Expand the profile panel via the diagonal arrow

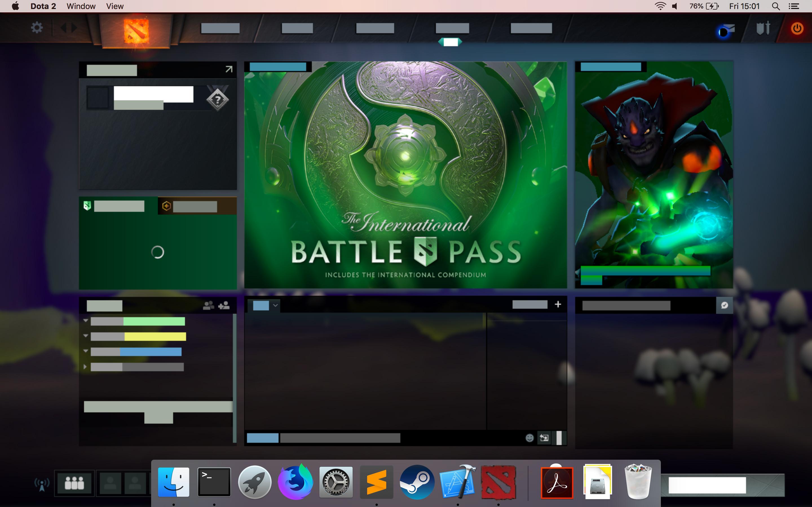(229, 69)
